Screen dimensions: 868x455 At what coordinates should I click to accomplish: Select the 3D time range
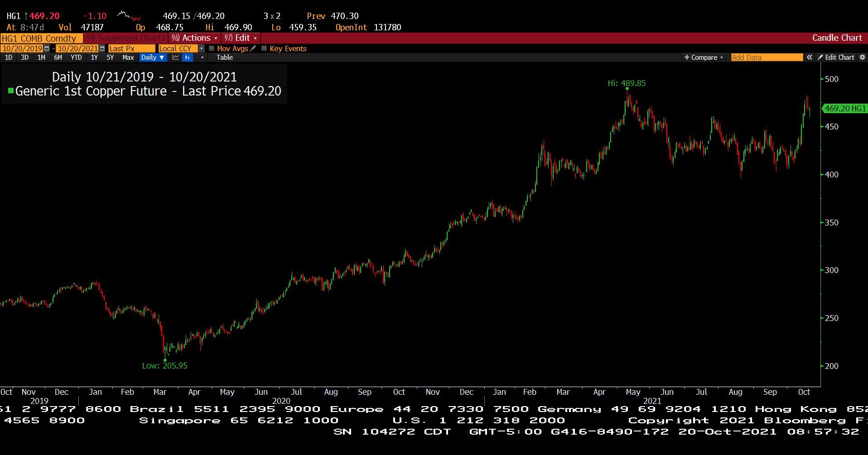coord(25,57)
